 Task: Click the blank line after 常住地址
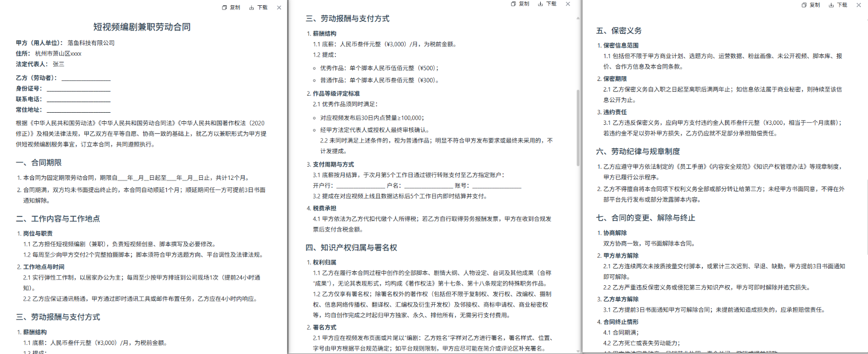[x=78, y=110]
